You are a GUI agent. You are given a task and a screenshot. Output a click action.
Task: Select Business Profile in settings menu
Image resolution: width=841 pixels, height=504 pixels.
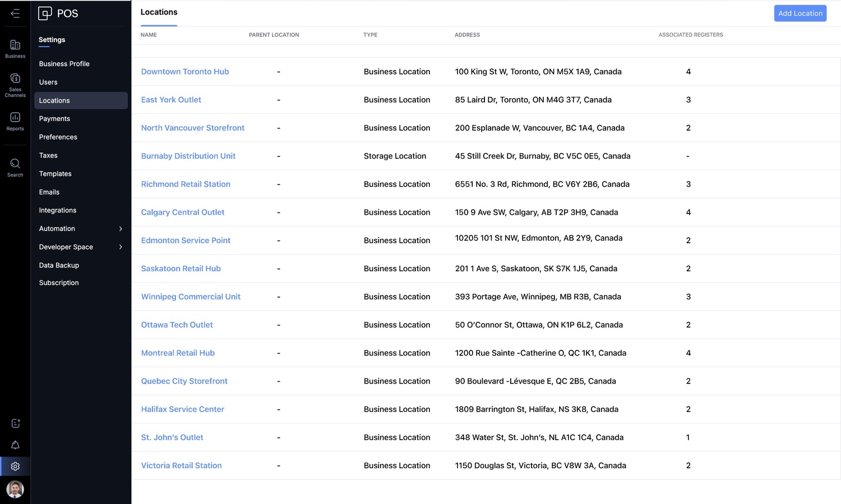[x=64, y=64]
